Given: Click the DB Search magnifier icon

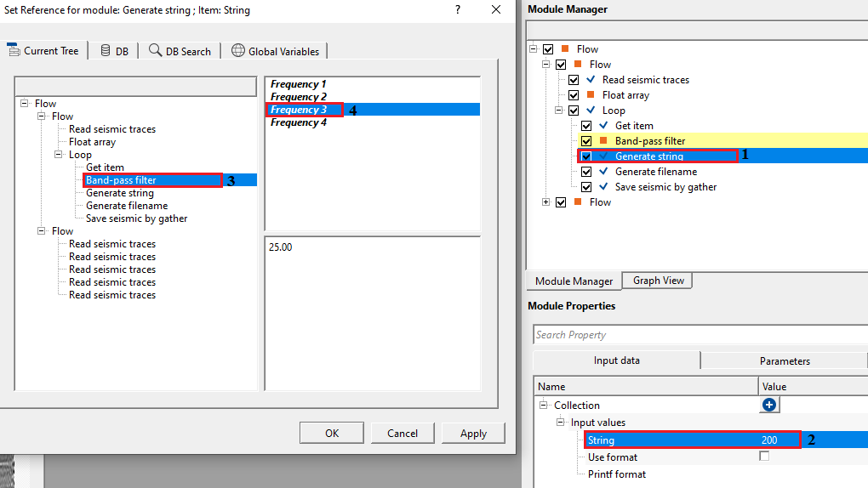Looking at the screenshot, I should tap(155, 51).
